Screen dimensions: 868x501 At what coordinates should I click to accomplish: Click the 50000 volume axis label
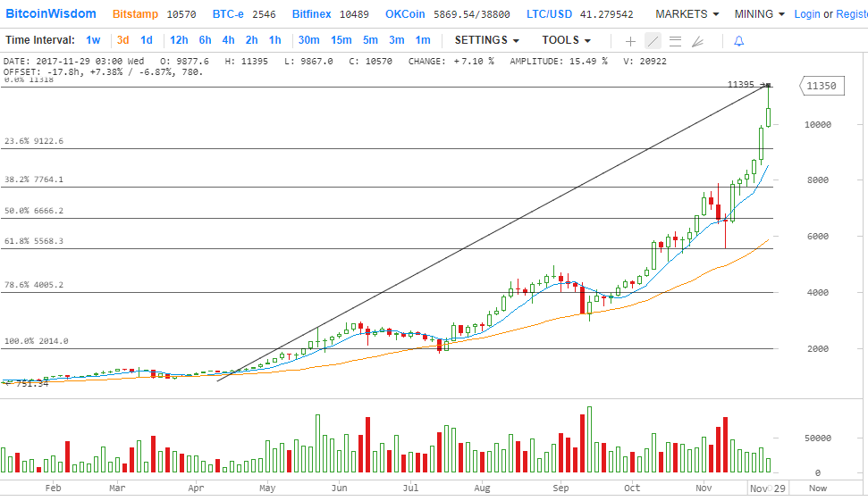click(x=818, y=438)
